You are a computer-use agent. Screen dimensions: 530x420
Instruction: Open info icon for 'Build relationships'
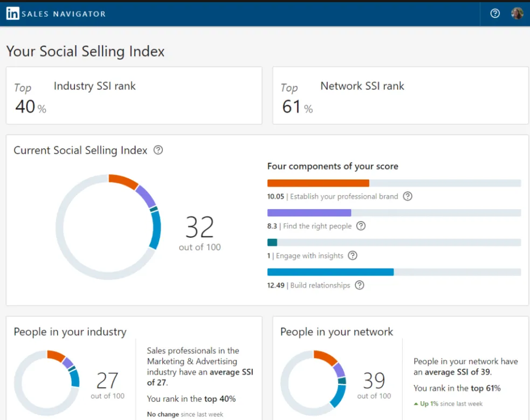(359, 285)
